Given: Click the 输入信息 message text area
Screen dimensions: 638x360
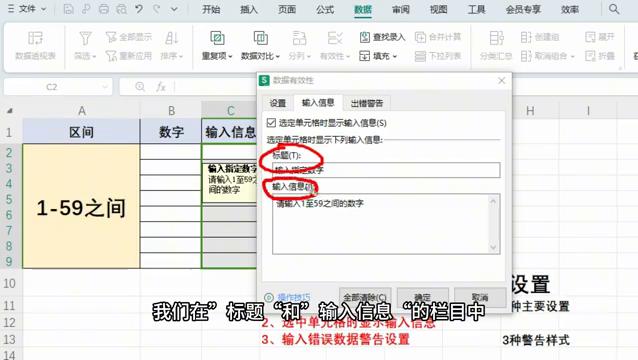Looking at the screenshot, I should [381, 224].
